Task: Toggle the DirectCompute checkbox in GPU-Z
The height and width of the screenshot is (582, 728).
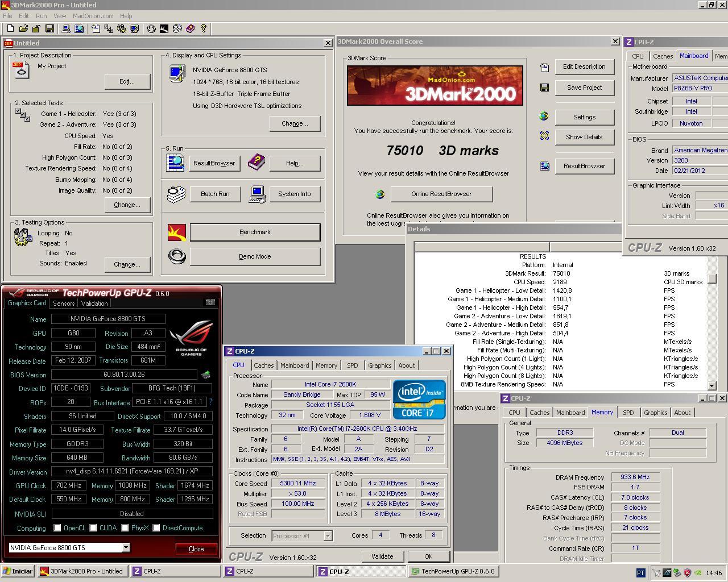Action: (156, 528)
